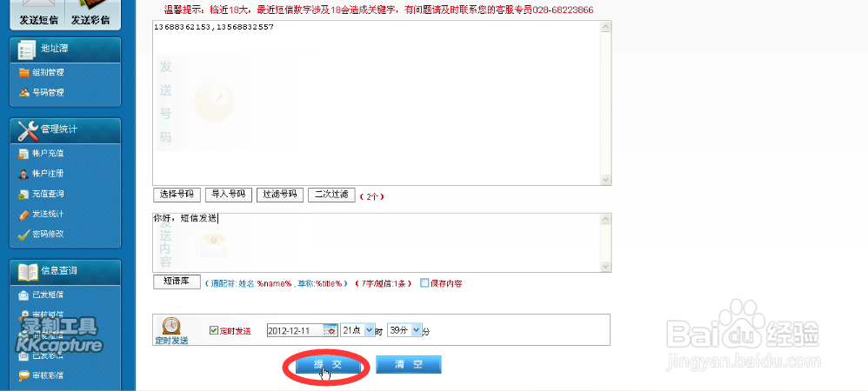Open 帐户充值 account recharge icon
Screen dimensions: 868x391
pos(23,153)
